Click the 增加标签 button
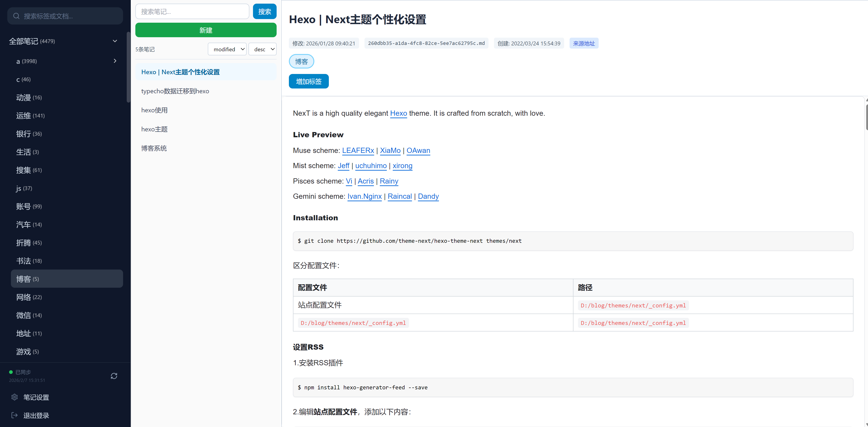 click(309, 81)
